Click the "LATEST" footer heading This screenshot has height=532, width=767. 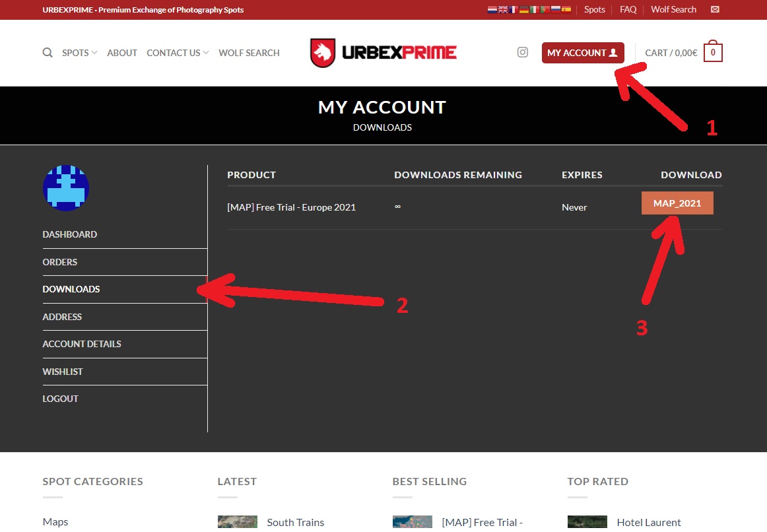click(237, 481)
